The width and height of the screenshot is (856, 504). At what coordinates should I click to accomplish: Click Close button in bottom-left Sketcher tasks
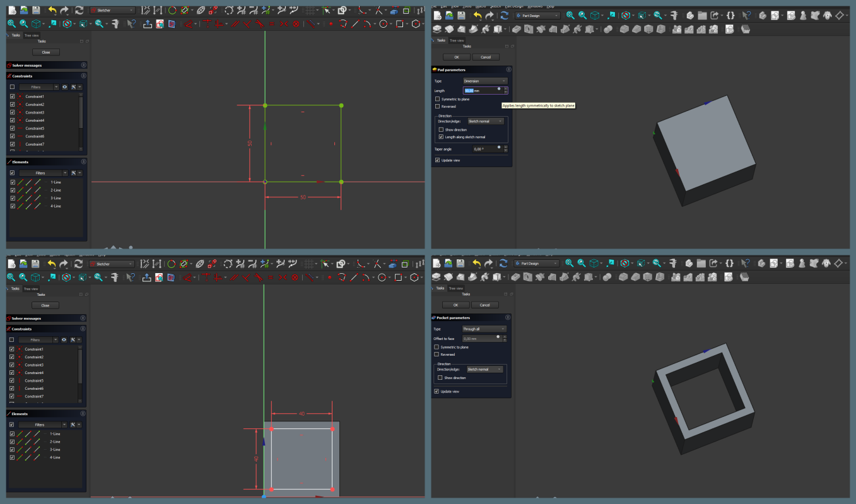click(x=45, y=305)
